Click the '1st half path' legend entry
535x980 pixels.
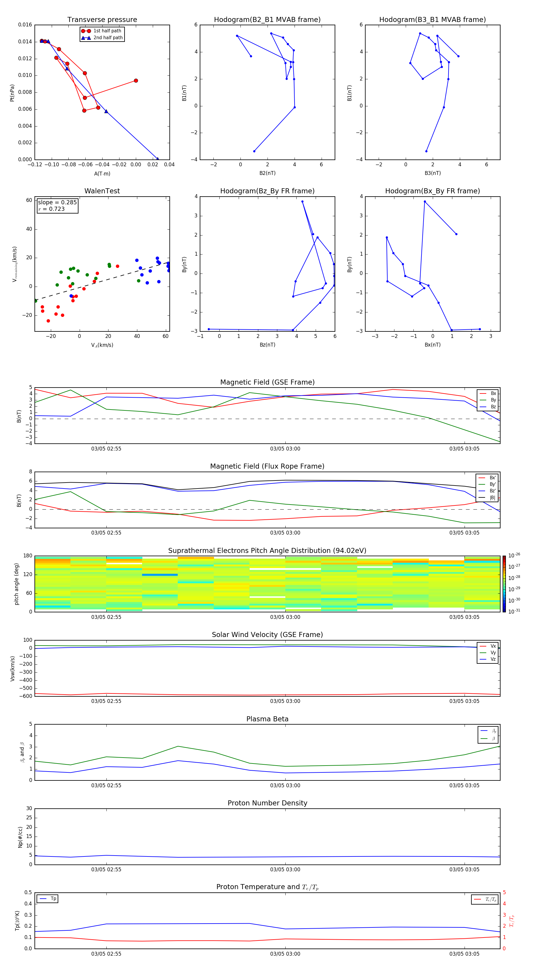102,31
